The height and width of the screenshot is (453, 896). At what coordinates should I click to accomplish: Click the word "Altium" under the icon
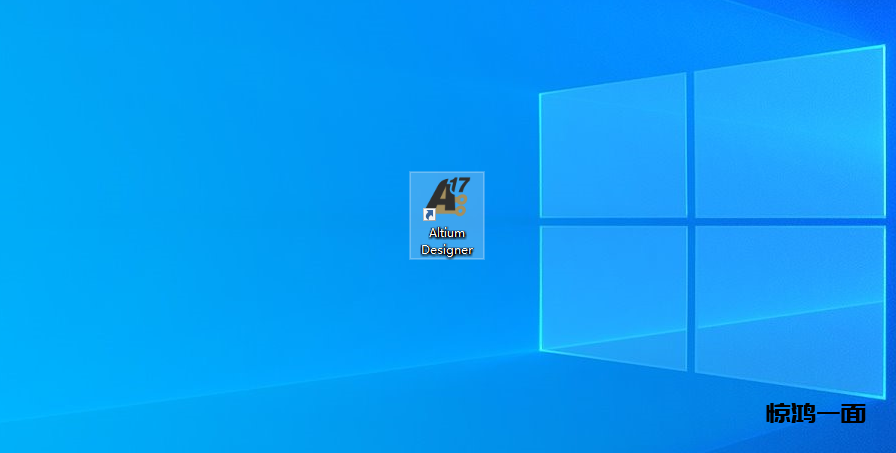[x=447, y=233]
